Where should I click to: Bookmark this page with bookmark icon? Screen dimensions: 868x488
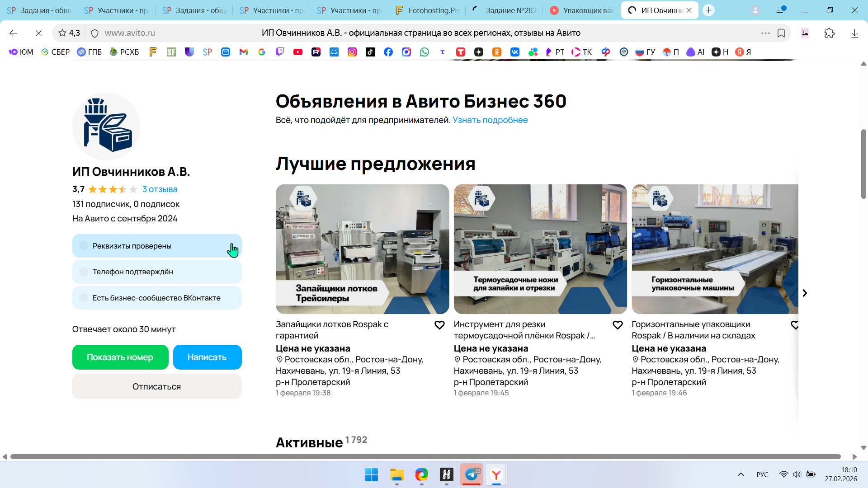click(781, 33)
